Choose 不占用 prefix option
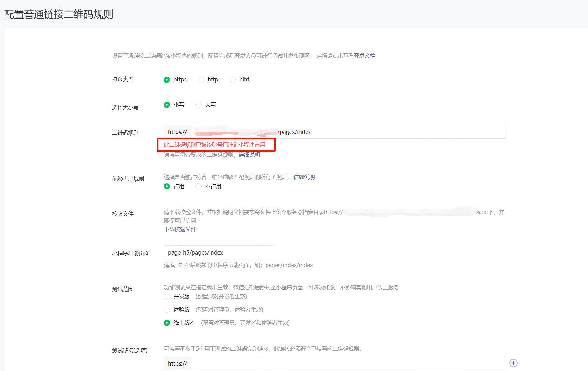The image size is (588, 371). (x=199, y=186)
